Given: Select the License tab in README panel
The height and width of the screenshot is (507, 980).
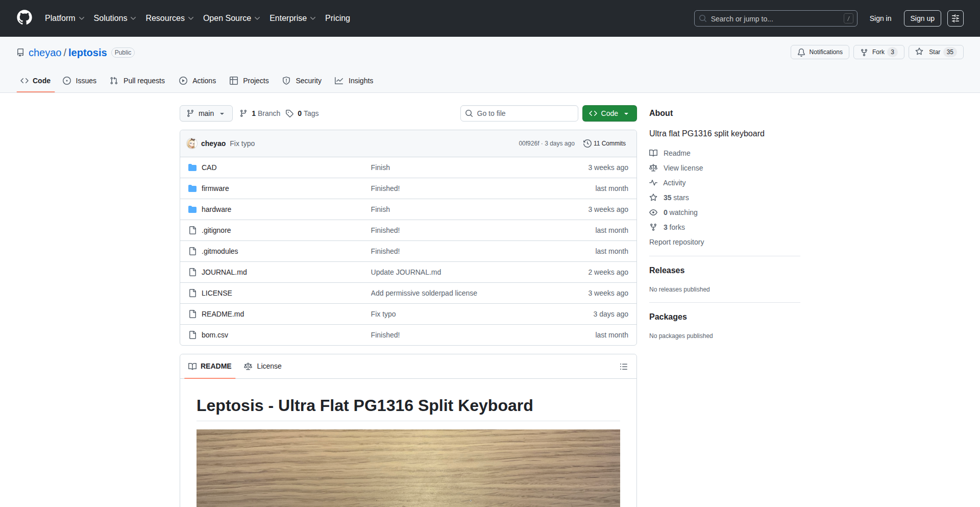Looking at the screenshot, I should pos(263,366).
